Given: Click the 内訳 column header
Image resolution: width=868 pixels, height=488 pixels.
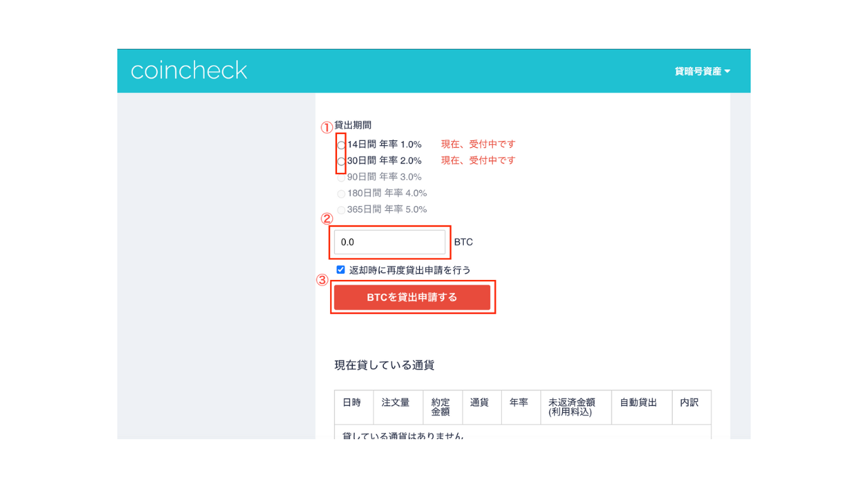Looking at the screenshot, I should click(x=690, y=402).
